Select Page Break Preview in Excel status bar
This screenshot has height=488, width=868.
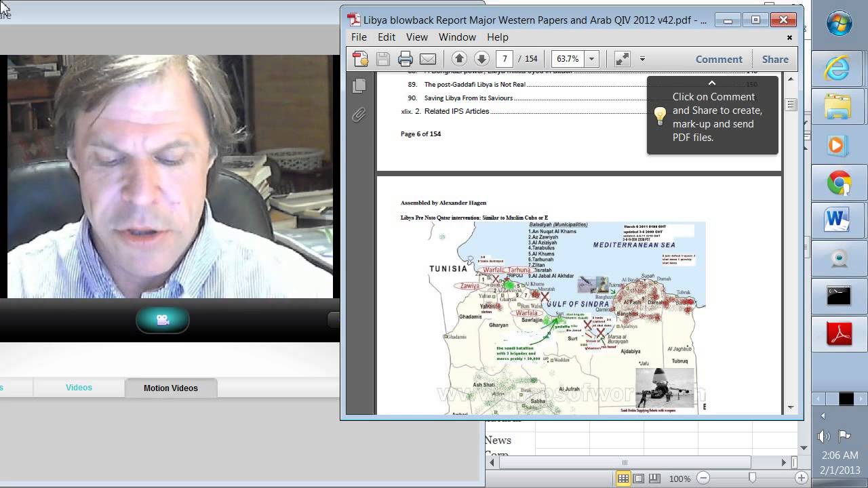pos(653,479)
